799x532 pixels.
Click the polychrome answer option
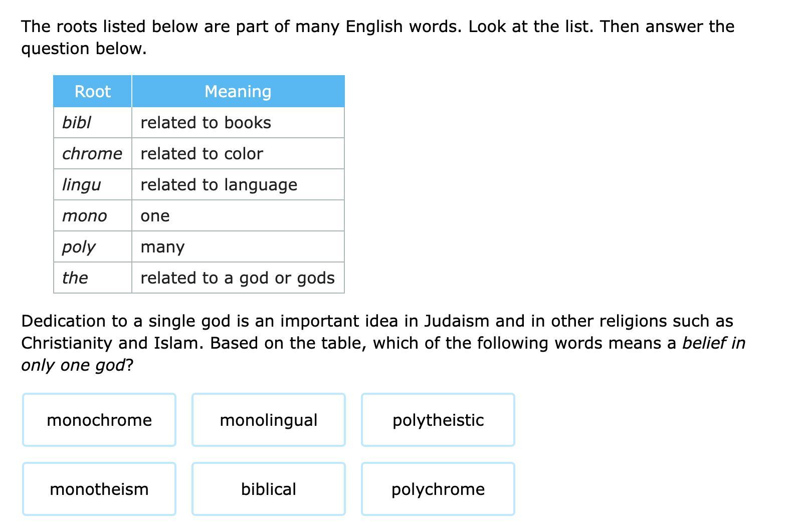pos(438,489)
